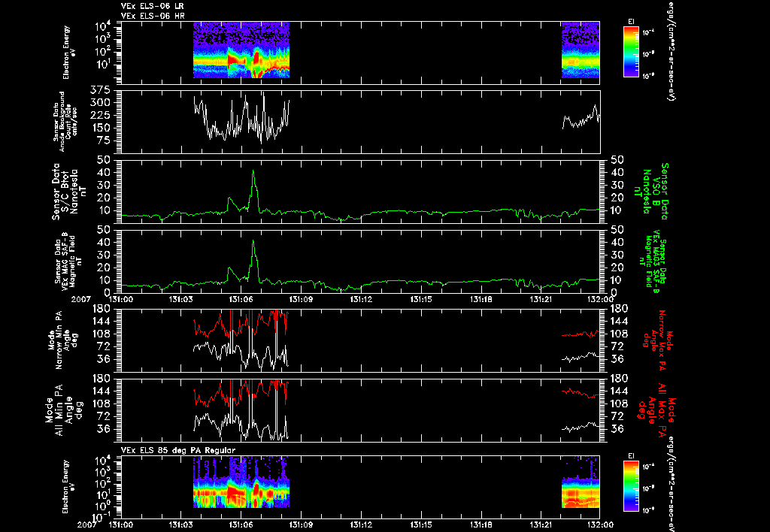
Task: Click the "75" tick on count rate axis
Action: tap(104, 141)
